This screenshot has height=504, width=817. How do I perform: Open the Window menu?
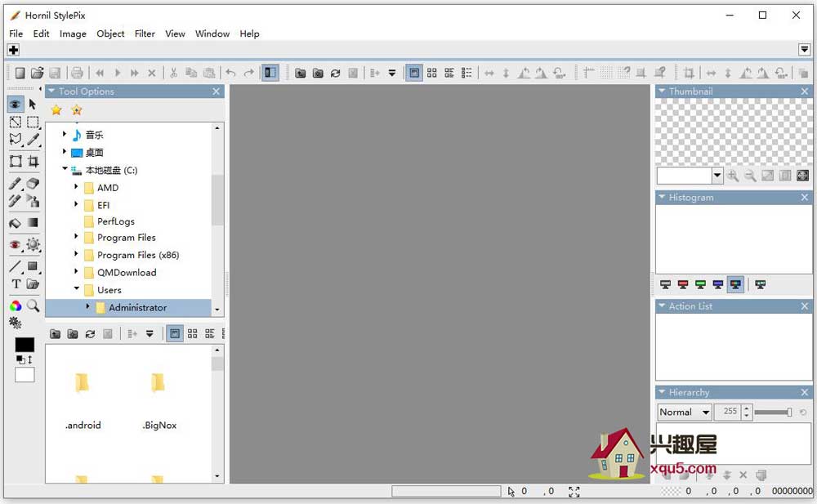pyautogui.click(x=212, y=33)
